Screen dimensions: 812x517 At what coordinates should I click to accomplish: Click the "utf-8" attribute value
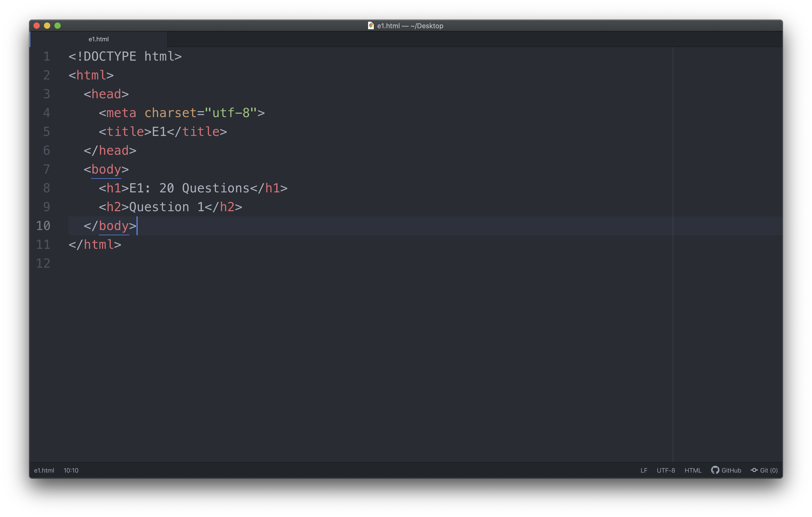click(231, 113)
